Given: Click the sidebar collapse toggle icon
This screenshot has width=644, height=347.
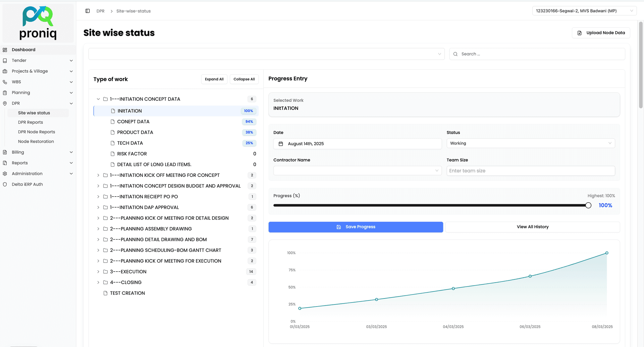Looking at the screenshot, I should click(x=88, y=11).
